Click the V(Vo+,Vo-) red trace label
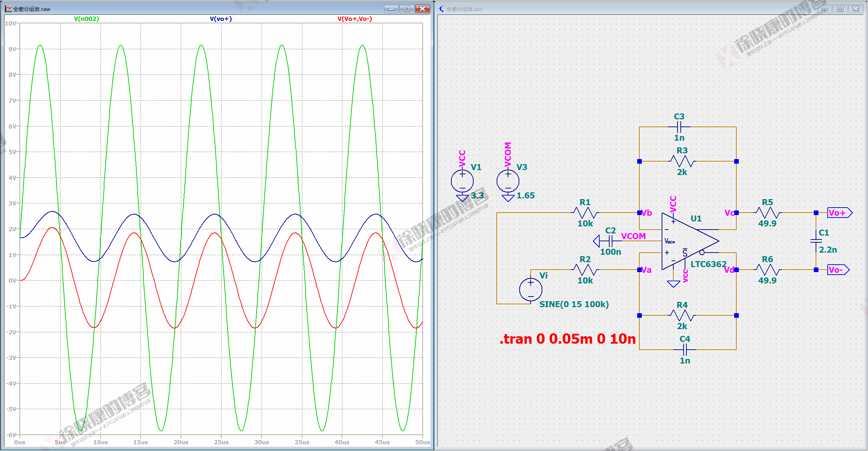Screen dimensions: 868x451 click(354, 19)
